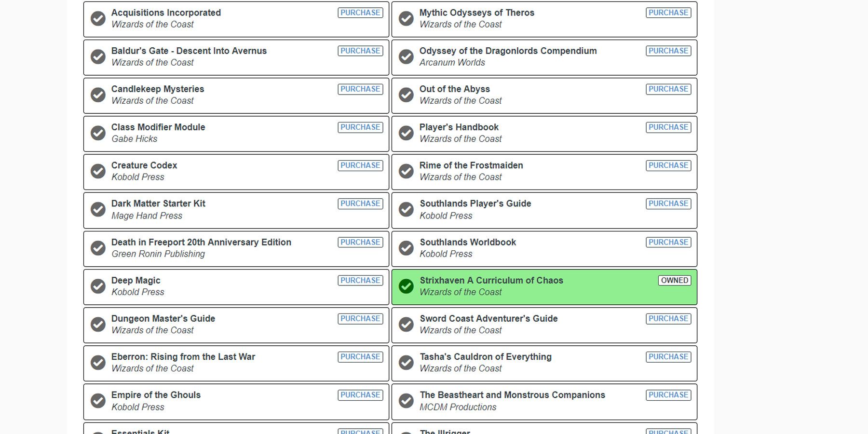Toggle Out of the Abyss checkmark
Image resolution: width=868 pixels, height=434 pixels.
click(407, 95)
